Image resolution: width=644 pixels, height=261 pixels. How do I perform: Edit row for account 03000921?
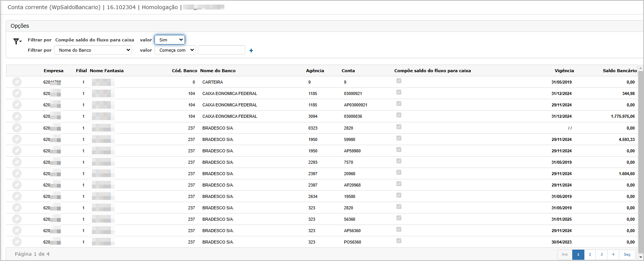(17, 93)
